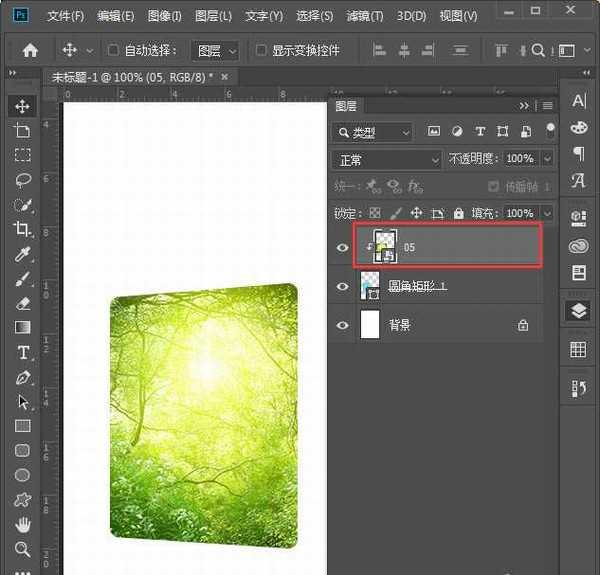
Task: Expand the 不透明度 opacity dropdown
Action: (546, 159)
